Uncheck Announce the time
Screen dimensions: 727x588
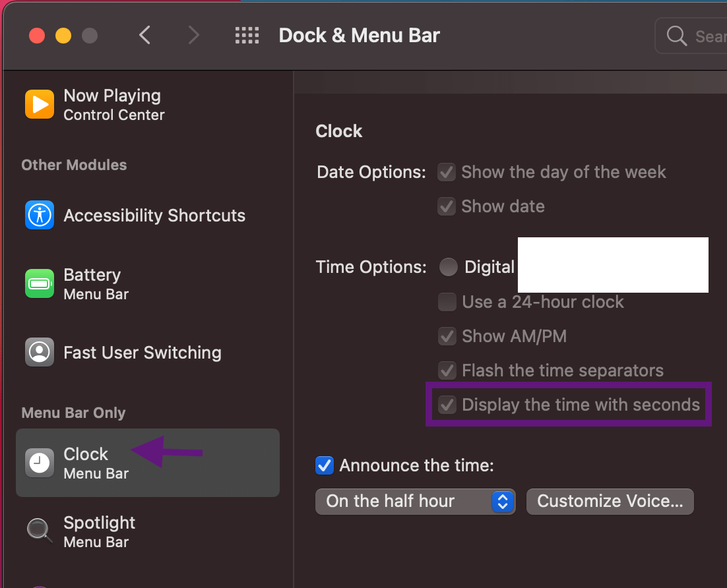(324, 465)
